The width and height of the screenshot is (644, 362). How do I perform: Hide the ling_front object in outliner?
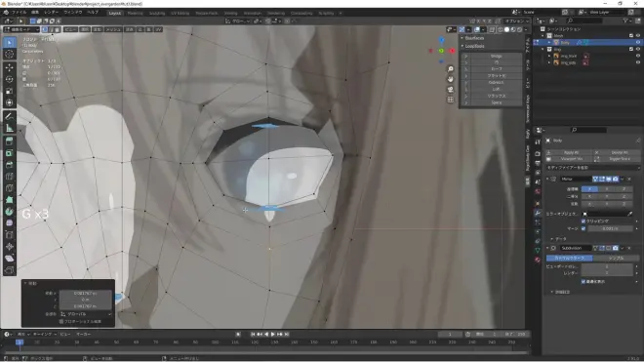click(638, 56)
